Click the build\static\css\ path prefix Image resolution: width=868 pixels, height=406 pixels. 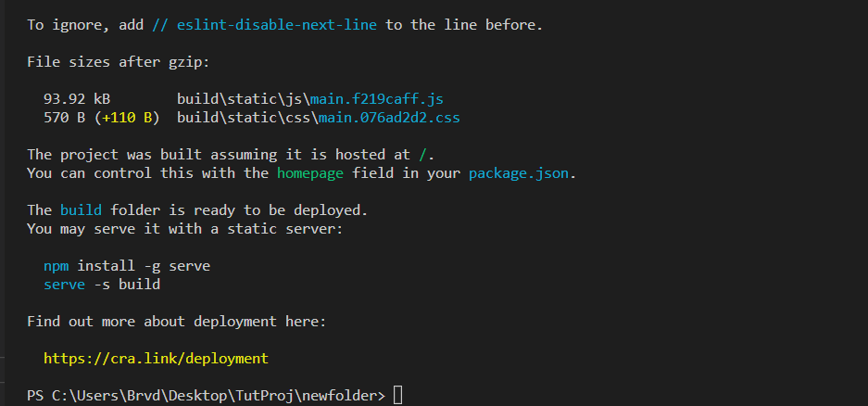(247, 118)
